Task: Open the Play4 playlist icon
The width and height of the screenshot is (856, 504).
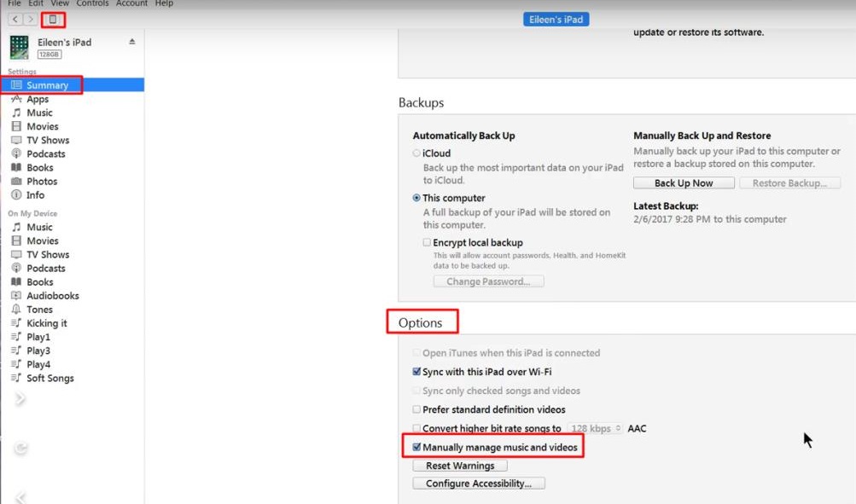Action: tap(16, 364)
